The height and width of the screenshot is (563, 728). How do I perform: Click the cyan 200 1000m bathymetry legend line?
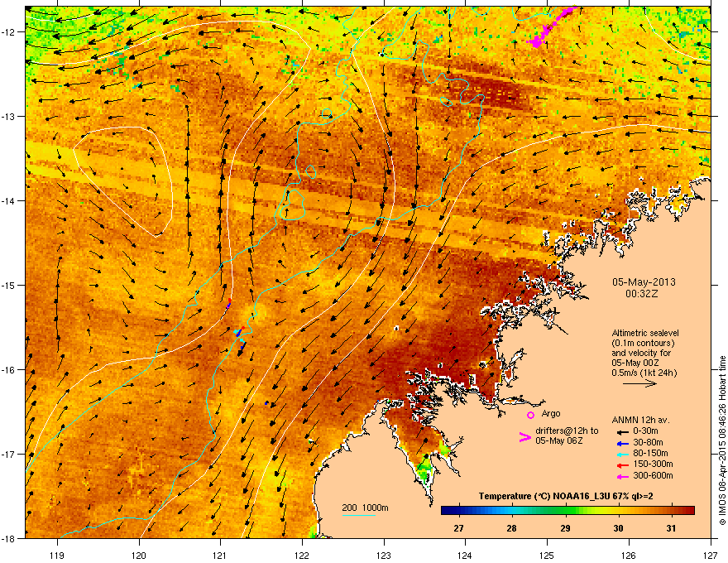pos(358,515)
